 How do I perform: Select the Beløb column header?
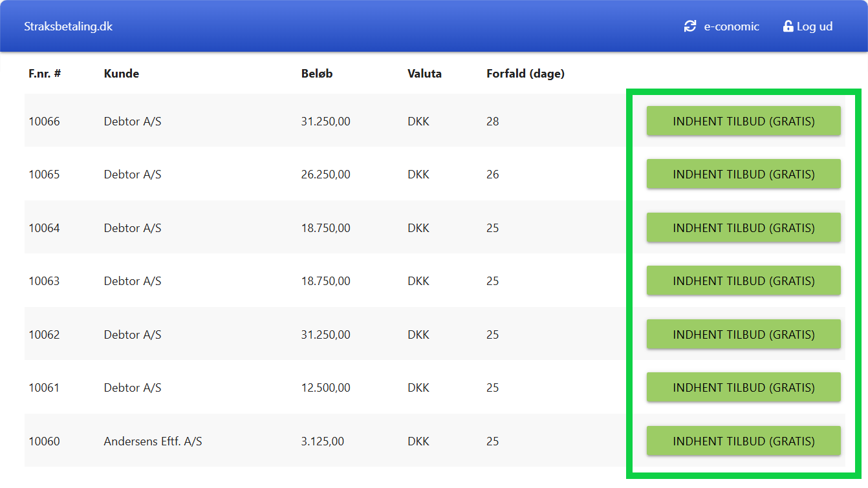pos(317,74)
